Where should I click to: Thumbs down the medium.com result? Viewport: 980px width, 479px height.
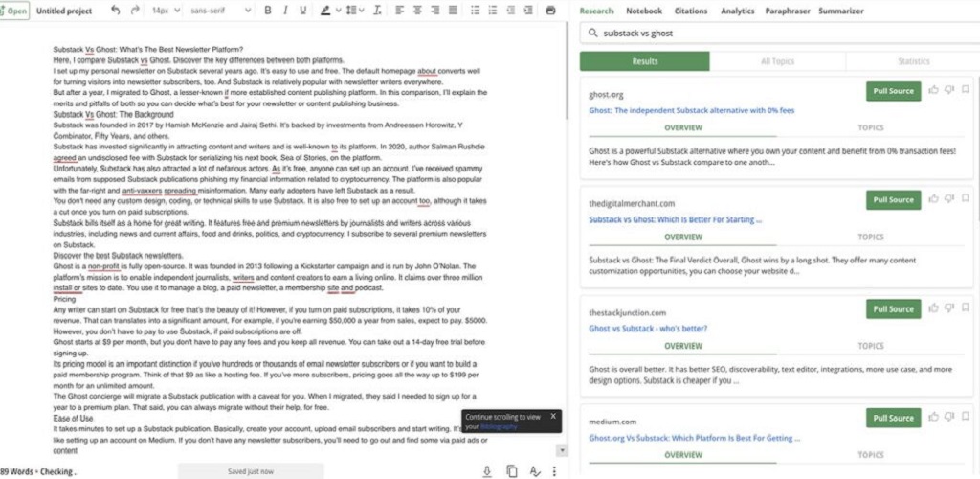point(950,417)
